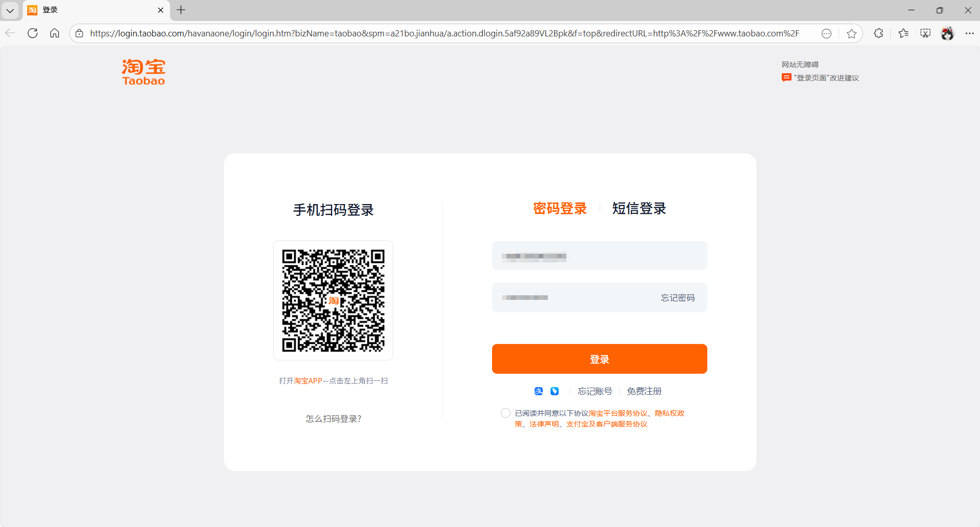
Task: Open the 免费注册 registration link
Action: click(644, 391)
